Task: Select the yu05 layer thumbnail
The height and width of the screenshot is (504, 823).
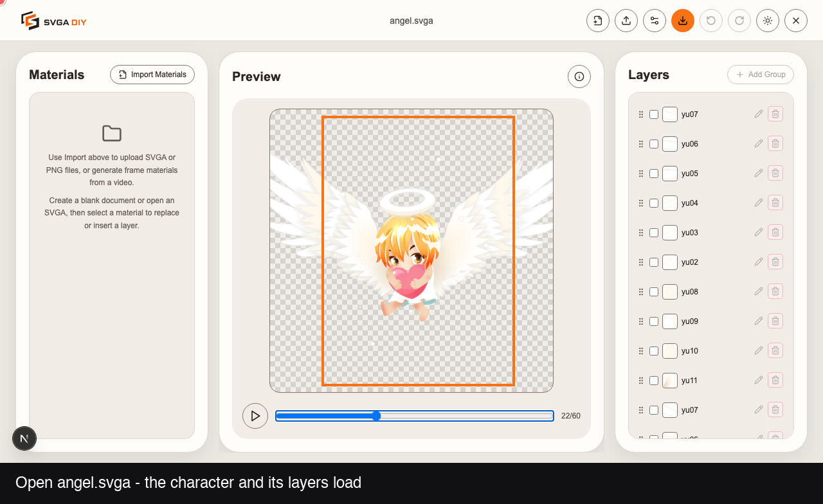Action: [x=670, y=174]
